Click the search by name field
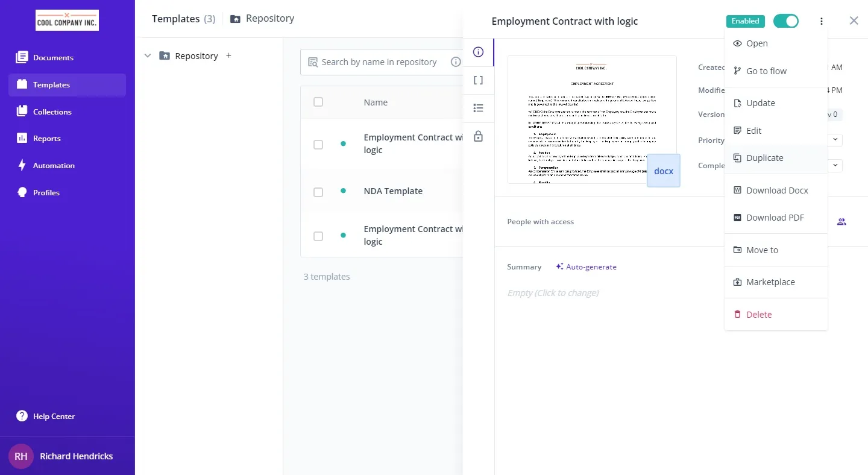The image size is (868, 475). (x=379, y=62)
